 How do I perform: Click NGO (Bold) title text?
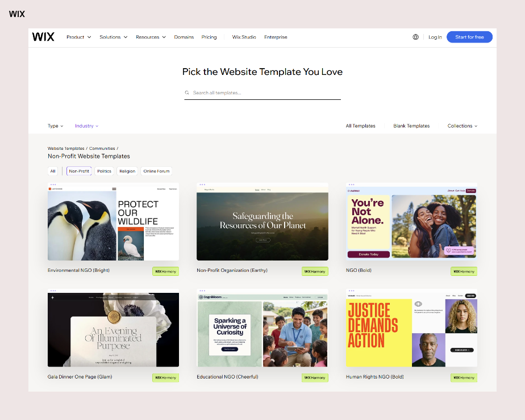(359, 270)
